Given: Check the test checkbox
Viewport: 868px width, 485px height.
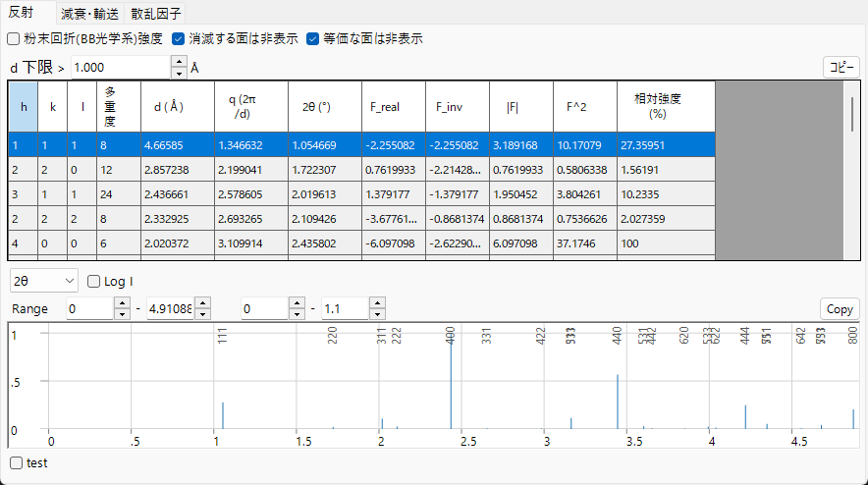Looking at the screenshot, I should [x=17, y=462].
